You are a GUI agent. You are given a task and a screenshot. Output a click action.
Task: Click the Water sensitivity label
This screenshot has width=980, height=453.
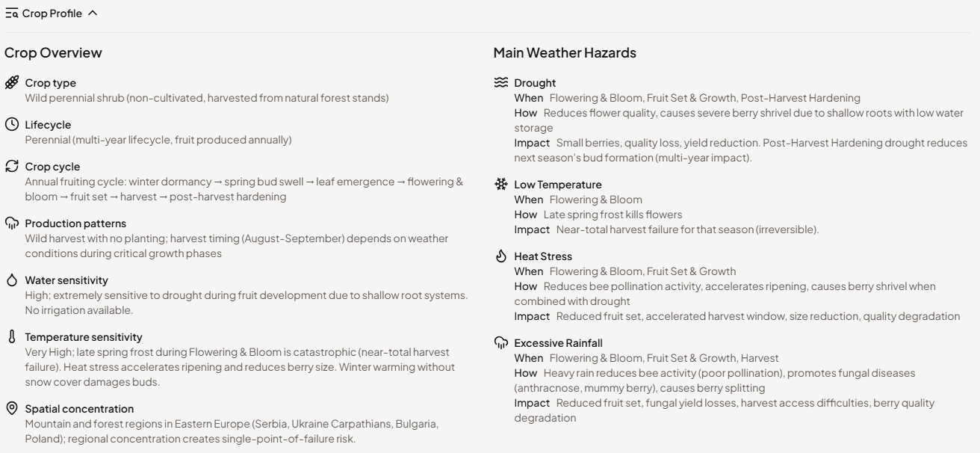click(x=66, y=280)
